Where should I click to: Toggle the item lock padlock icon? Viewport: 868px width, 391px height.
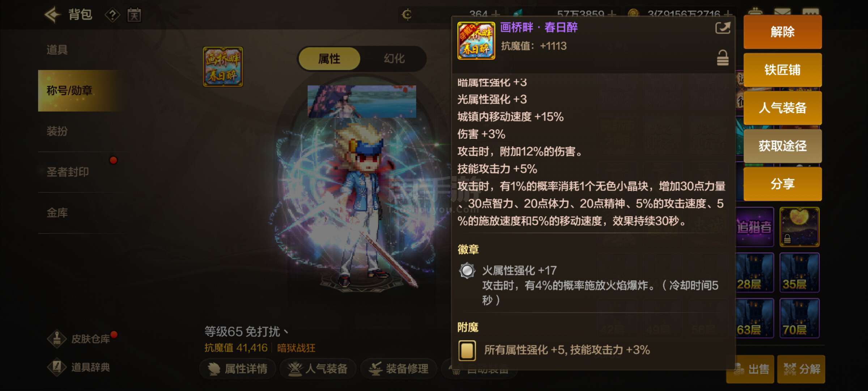tap(723, 58)
